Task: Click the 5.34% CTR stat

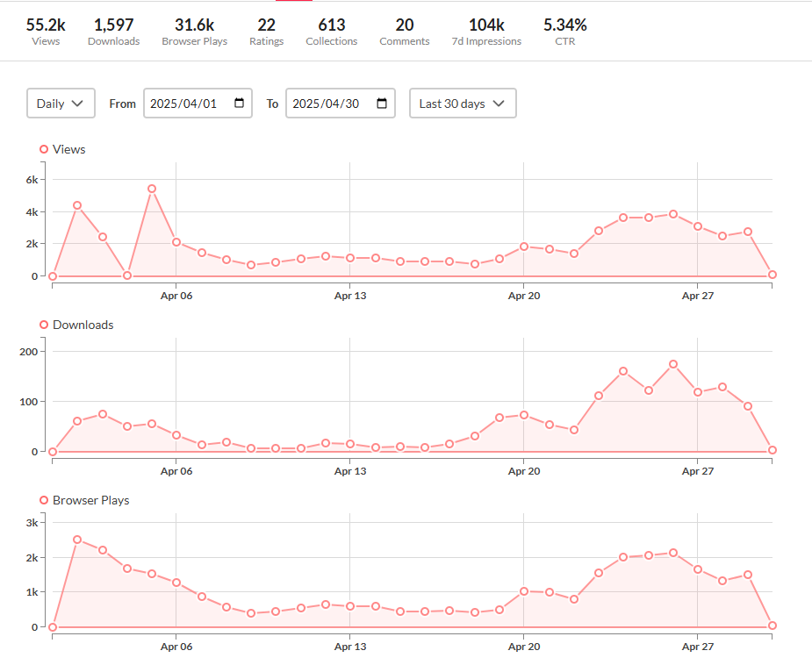Action: pos(564,31)
